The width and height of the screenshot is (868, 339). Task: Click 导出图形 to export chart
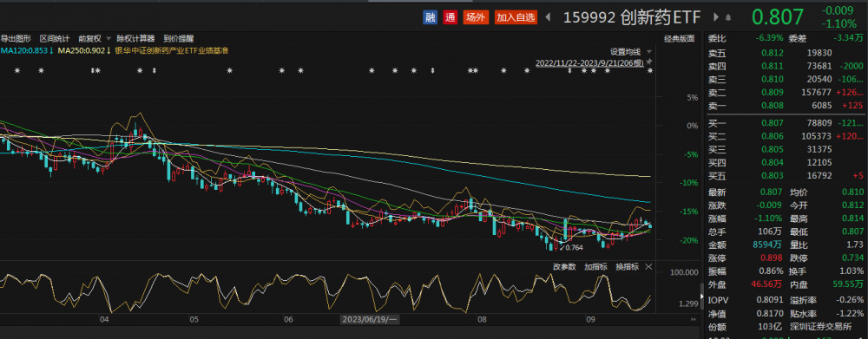16,39
